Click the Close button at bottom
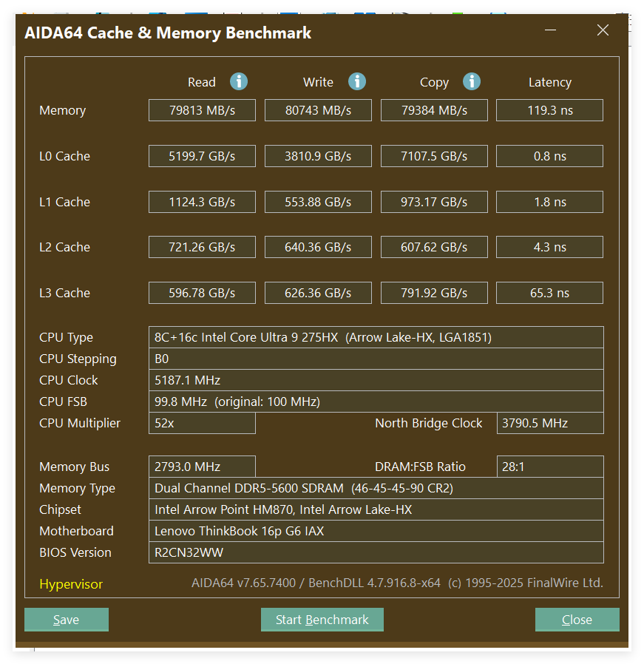 pyautogui.click(x=577, y=620)
